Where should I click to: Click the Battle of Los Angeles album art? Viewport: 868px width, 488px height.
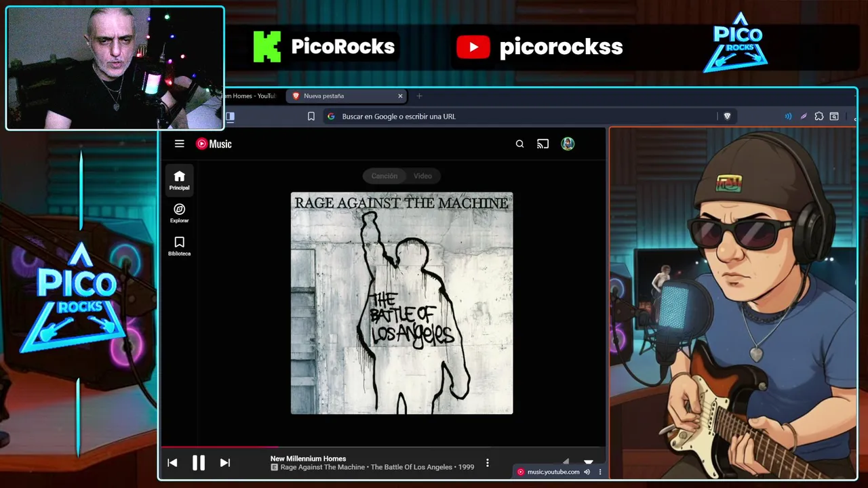pyautogui.click(x=402, y=303)
